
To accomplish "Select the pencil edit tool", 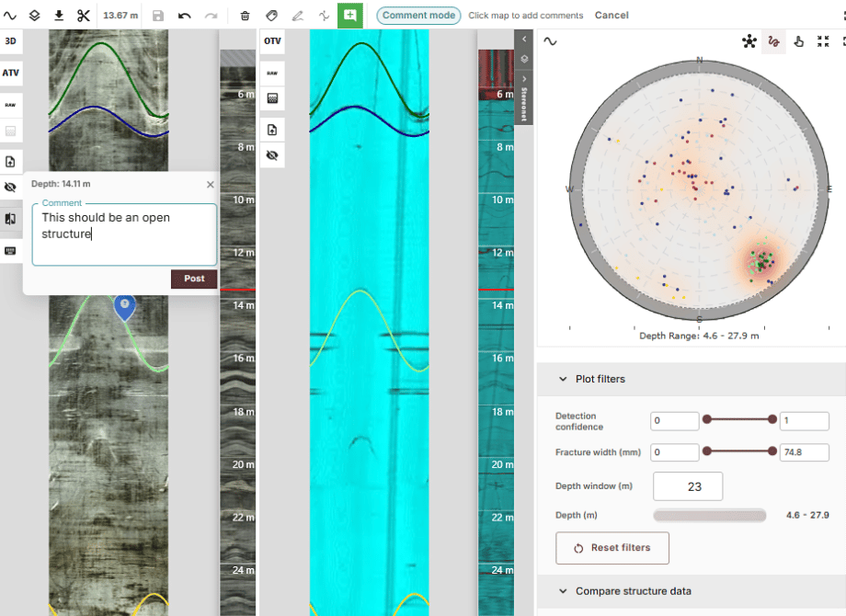I will tap(298, 16).
